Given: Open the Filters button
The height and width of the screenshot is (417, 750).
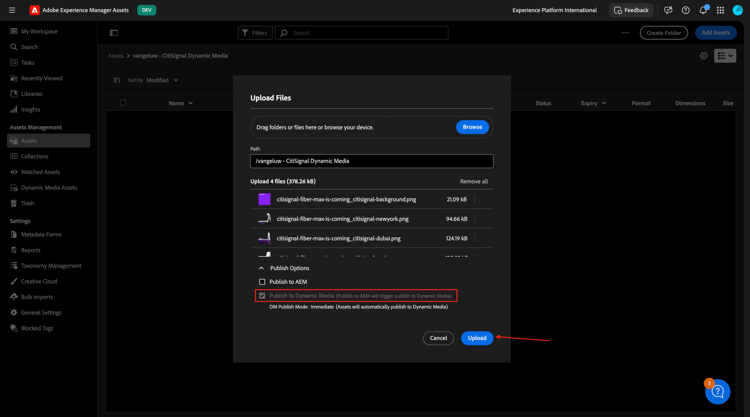Looking at the screenshot, I should point(255,33).
